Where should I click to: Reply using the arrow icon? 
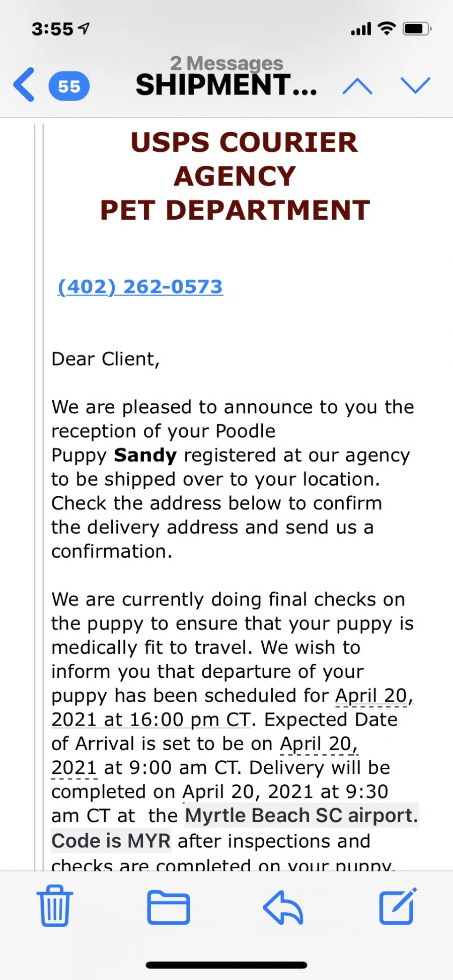283,907
